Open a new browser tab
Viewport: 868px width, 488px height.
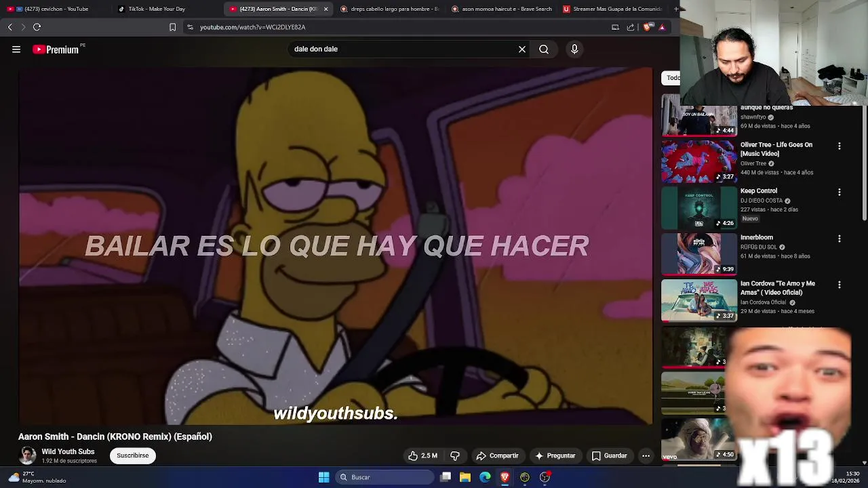click(x=675, y=9)
